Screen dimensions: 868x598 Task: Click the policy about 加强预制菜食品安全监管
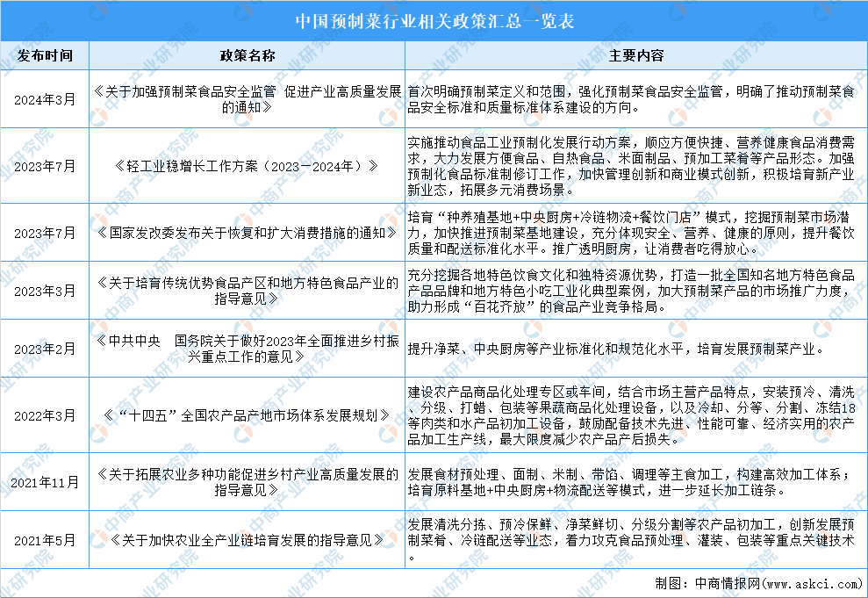click(x=247, y=99)
